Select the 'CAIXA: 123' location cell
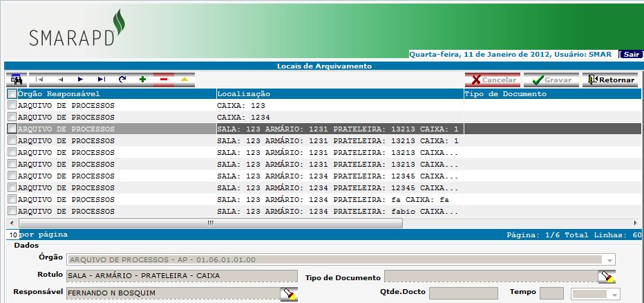Image resolution: width=644 pixels, height=303 pixels. [x=340, y=106]
